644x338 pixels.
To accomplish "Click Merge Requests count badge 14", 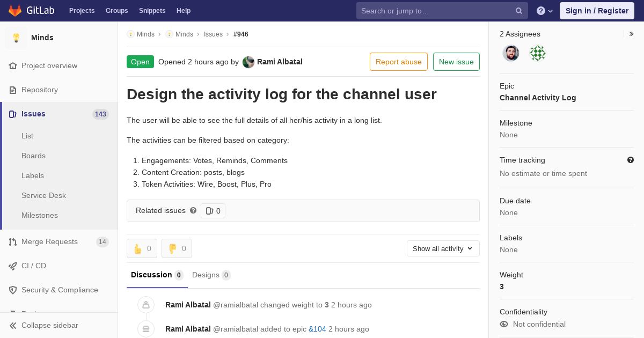I will pos(103,242).
